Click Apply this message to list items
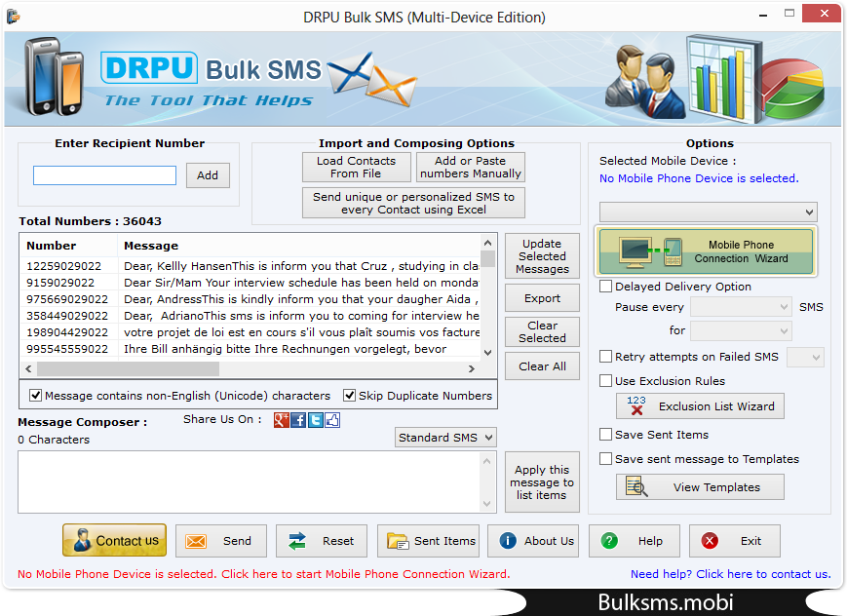 (x=542, y=482)
